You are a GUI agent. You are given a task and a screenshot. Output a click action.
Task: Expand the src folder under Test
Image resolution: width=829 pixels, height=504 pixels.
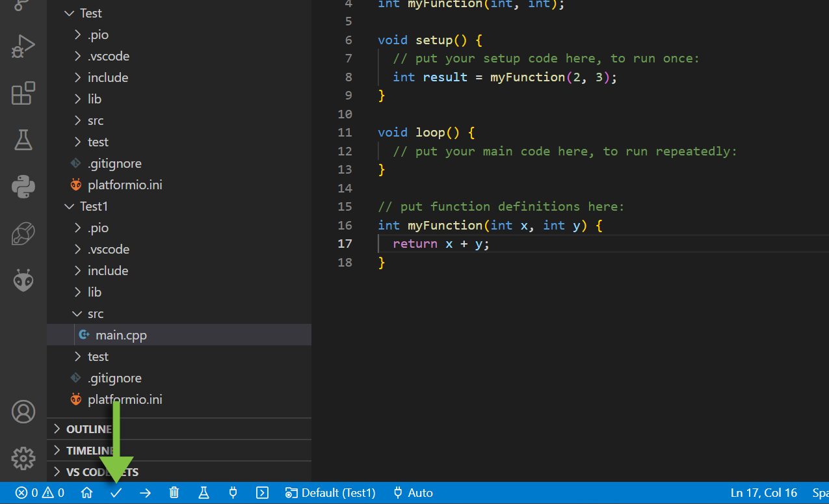point(179,120)
